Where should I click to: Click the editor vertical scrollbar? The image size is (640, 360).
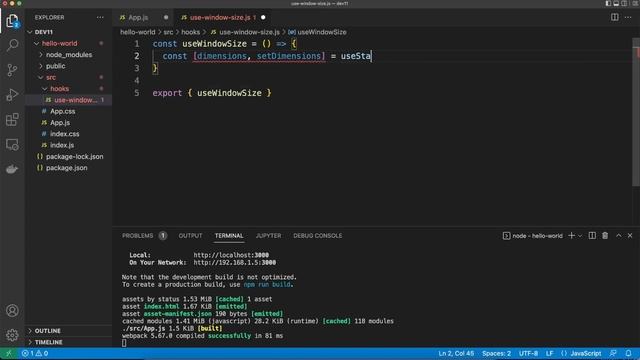pyautogui.click(x=636, y=112)
